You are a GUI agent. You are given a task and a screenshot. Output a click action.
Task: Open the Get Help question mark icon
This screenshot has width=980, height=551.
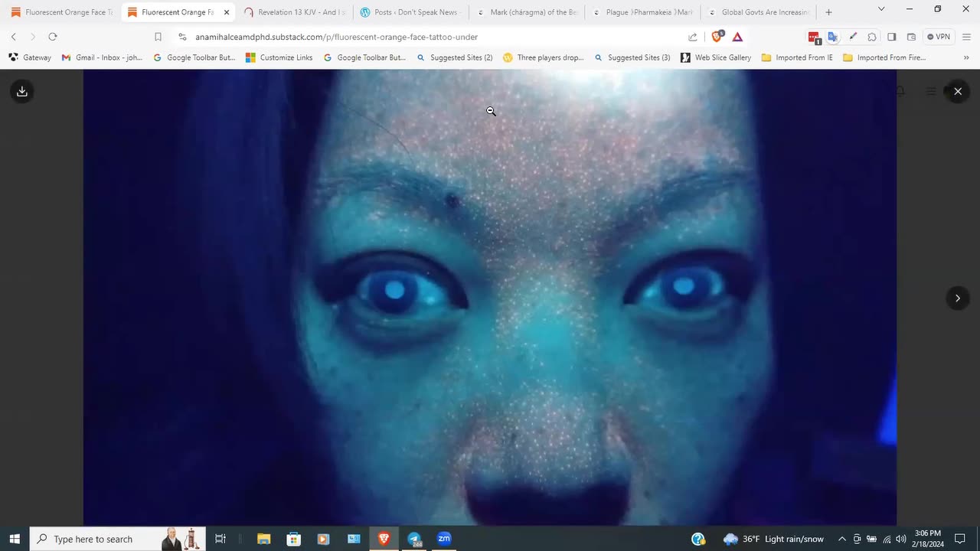698,539
